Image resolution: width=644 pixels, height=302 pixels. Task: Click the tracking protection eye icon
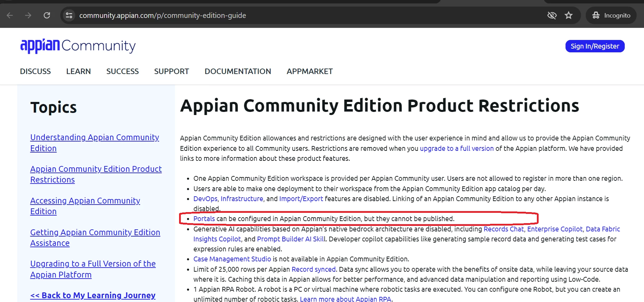click(552, 15)
